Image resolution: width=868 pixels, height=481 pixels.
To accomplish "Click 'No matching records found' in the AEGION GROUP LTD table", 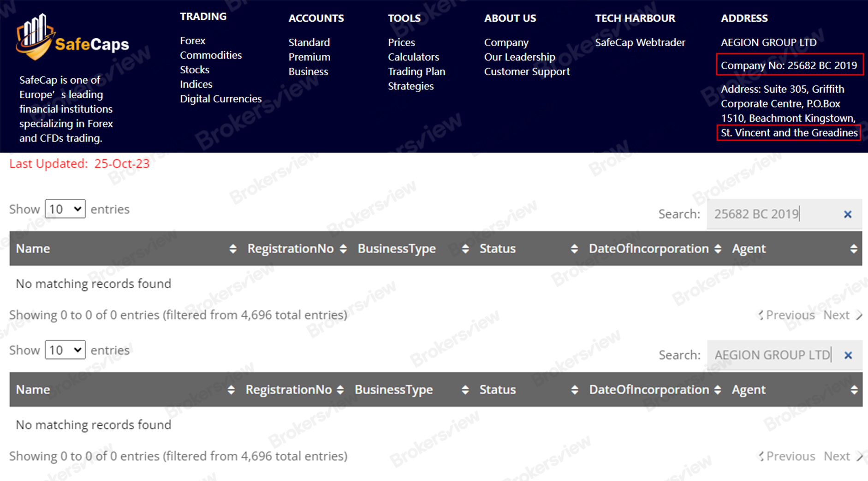I will point(94,425).
